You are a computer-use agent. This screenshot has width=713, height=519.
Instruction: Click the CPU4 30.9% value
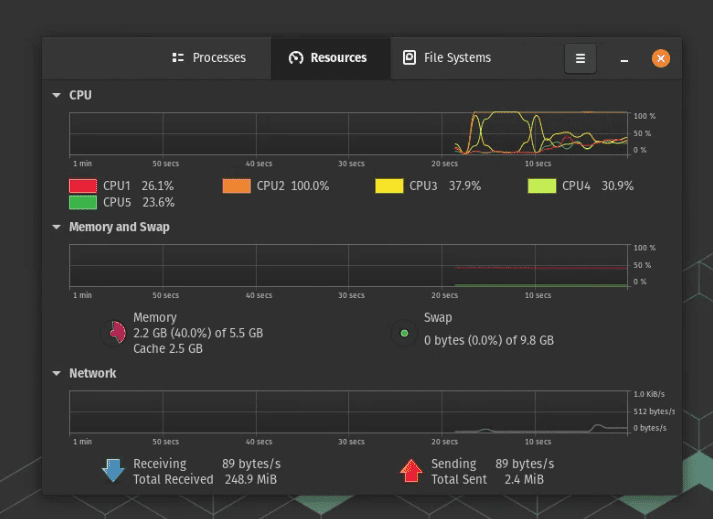pyautogui.click(x=618, y=186)
